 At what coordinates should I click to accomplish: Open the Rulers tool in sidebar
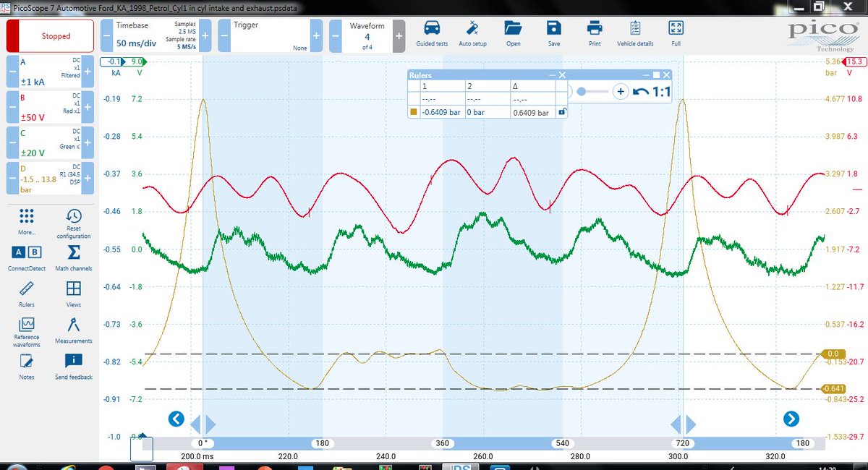pyautogui.click(x=27, y=289)
